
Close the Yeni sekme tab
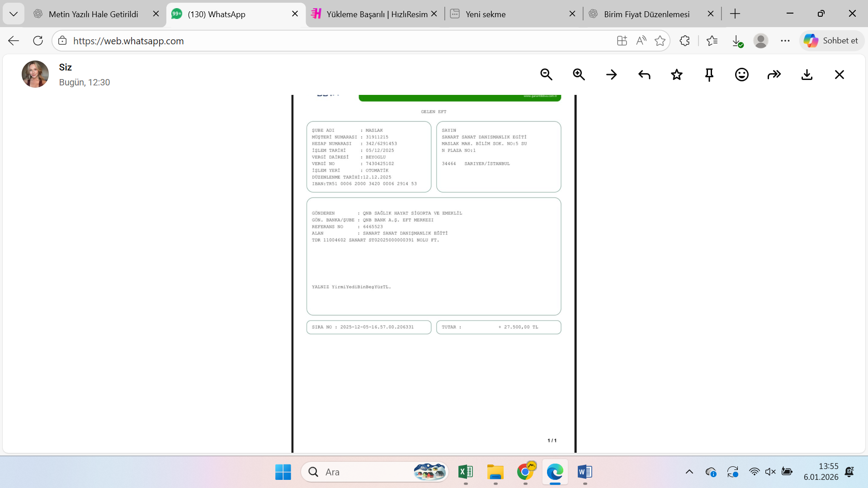572,14
